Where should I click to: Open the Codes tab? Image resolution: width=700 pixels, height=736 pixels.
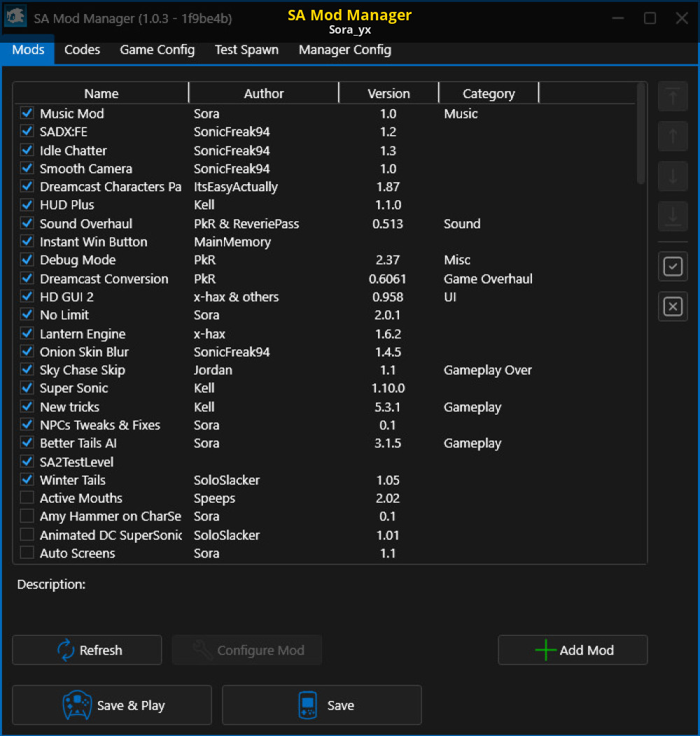[x=82, y=50]
